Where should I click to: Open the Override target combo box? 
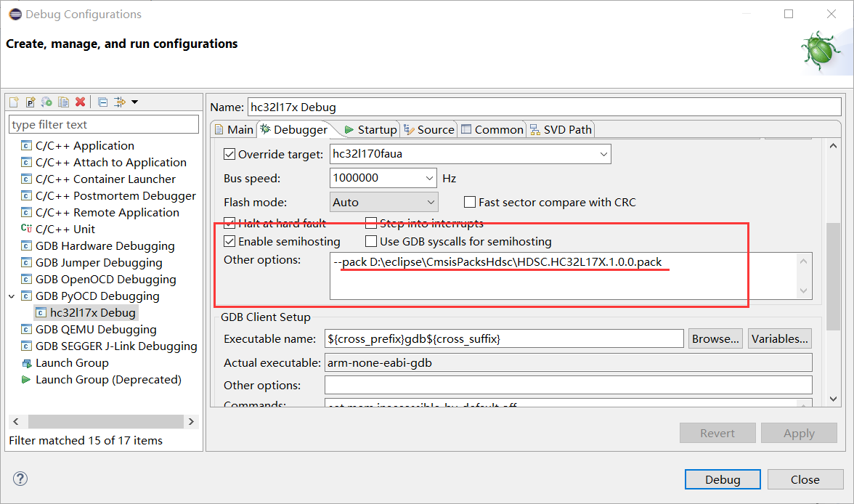[x=604, y=153]
